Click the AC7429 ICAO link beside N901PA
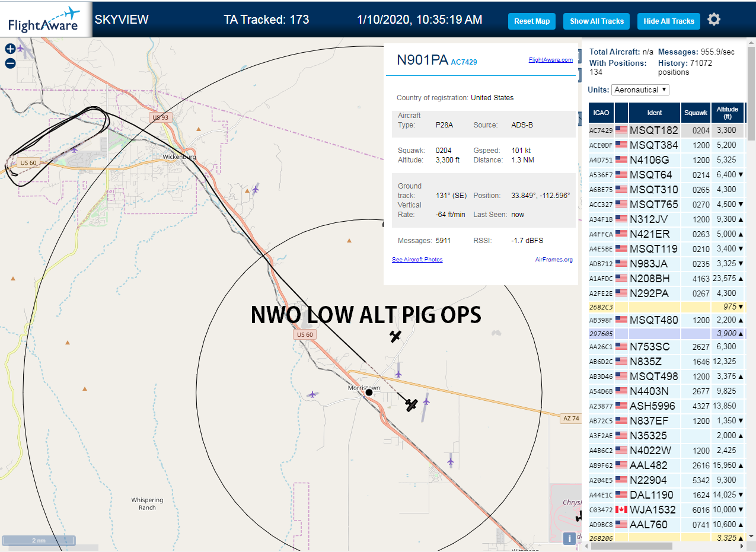Screen dimensions: 756x552 [464, 62]
